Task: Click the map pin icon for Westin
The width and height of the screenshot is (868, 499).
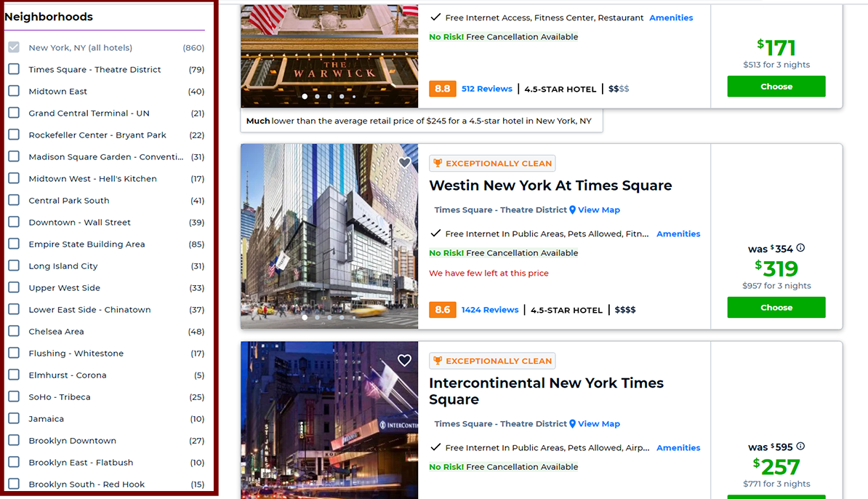Action: [572, 210]
